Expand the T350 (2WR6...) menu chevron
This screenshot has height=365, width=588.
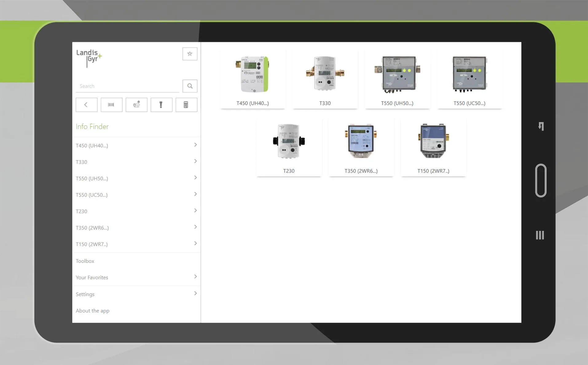[195, 227]
